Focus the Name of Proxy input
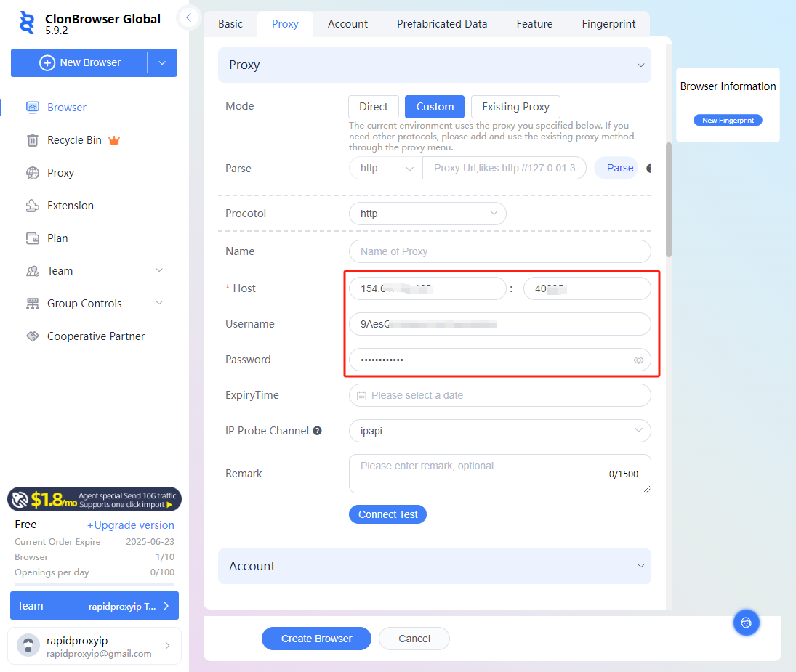 [499, 251]
